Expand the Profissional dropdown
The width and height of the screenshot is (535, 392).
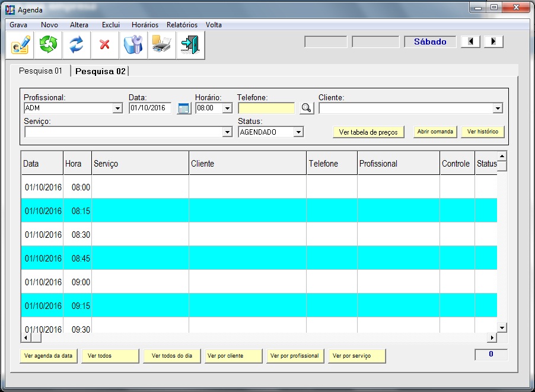click(117, 109)
